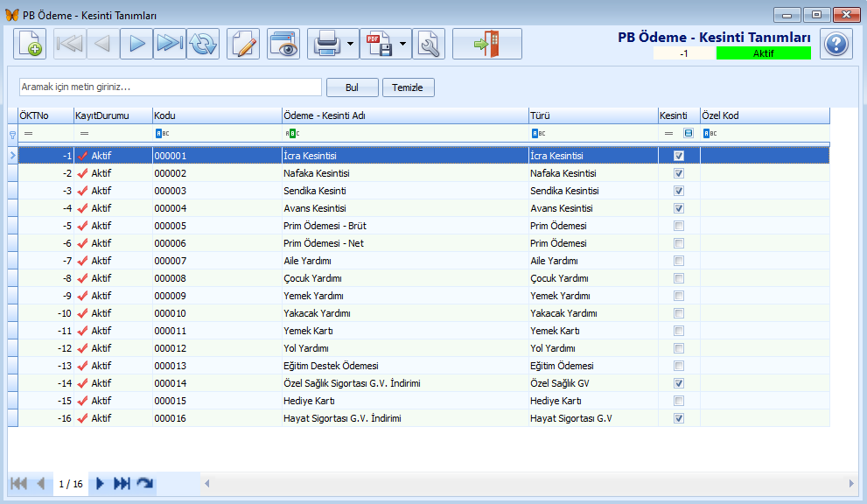Open filter operator for Özel Kod column
The height and width of the screenshot is (504, 867).
[710, 133]
